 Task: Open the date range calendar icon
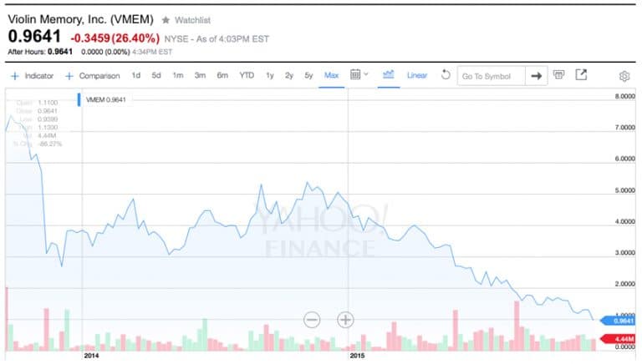pos(355,74)
